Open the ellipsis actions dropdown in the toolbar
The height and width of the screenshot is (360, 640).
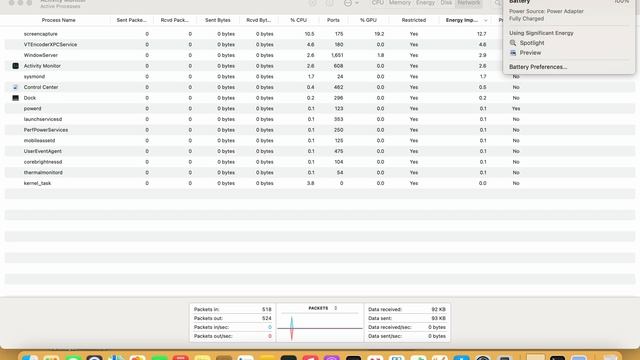point(351,3)
